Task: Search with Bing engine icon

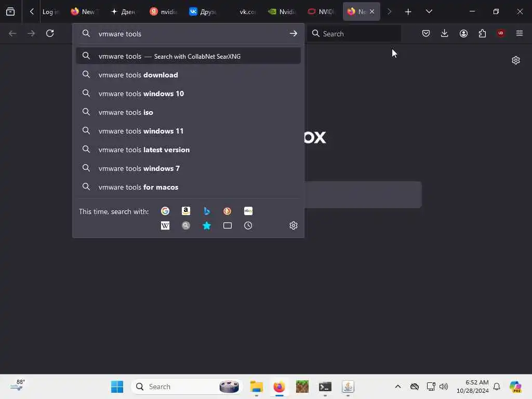Action: (207, 211)
